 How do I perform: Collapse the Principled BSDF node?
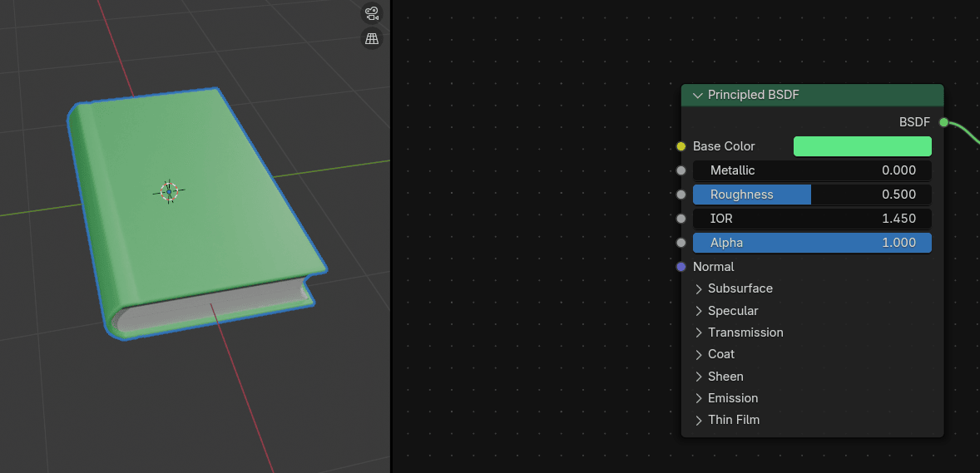(697, 95)
